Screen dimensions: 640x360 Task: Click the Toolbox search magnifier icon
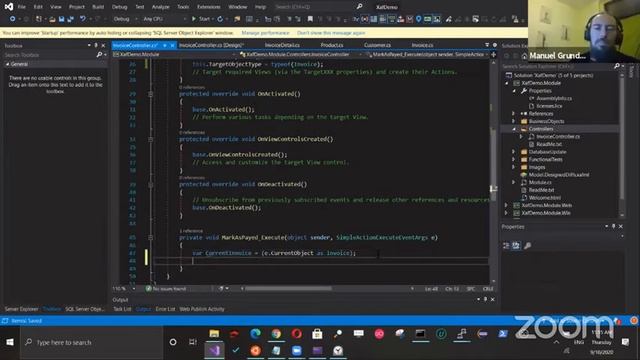click(99, 55)
